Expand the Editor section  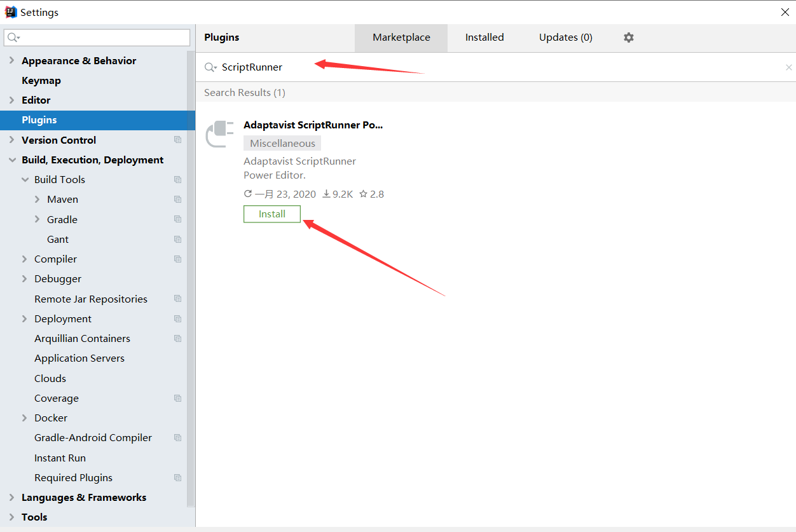[11, 100]
